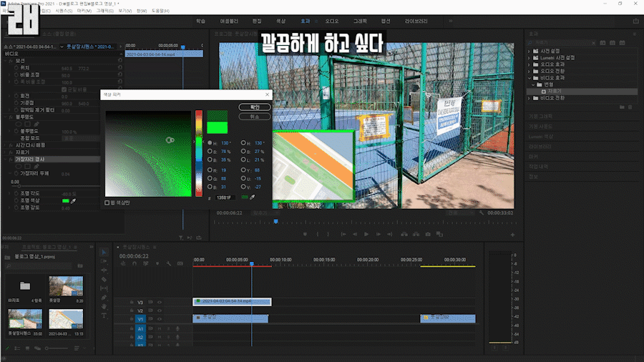Switch to the 오디오 workspace

tap(332, 21)
